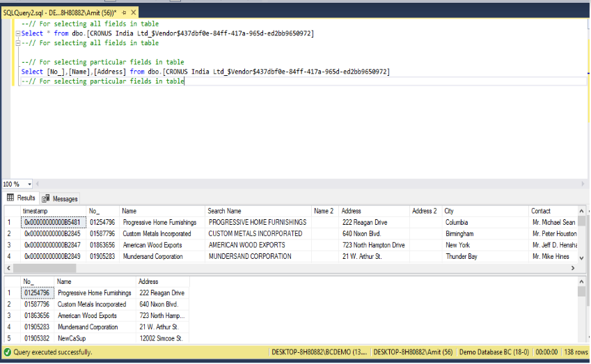
Task: Click the timestamp column header
Action: pos(53,211)
